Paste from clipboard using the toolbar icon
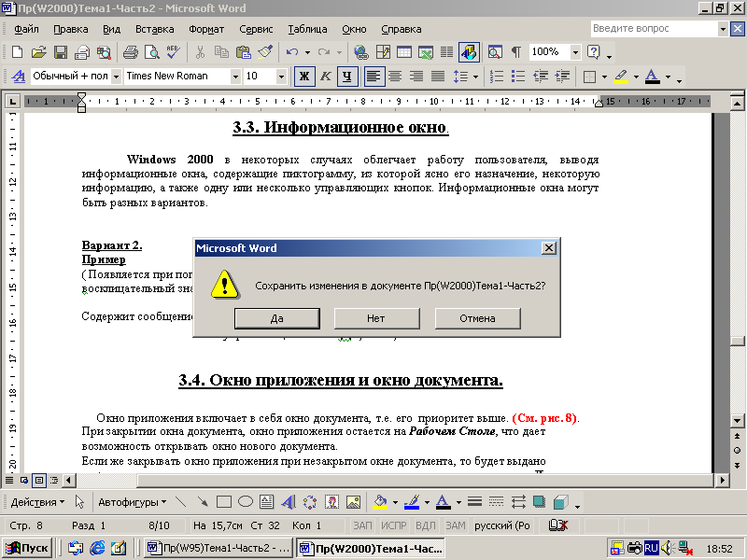Image resolution: width=747 pixels, height=560 pixels. click(243, 52)
